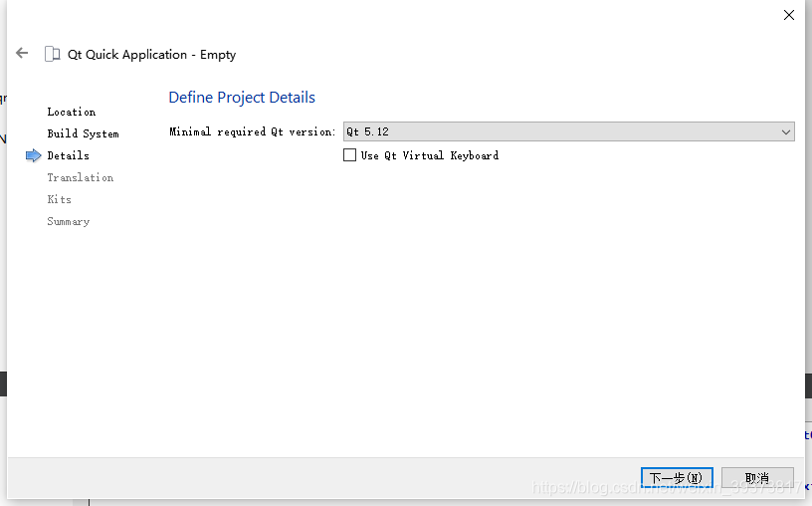Go back with the left arrow icon

(x=22, y=53)
